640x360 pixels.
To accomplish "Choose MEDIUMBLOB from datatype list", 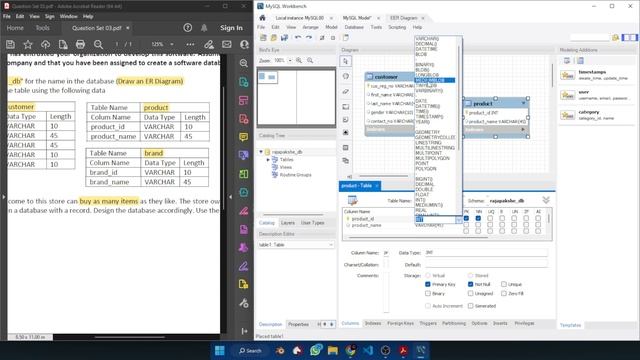I will click(435, 80).
